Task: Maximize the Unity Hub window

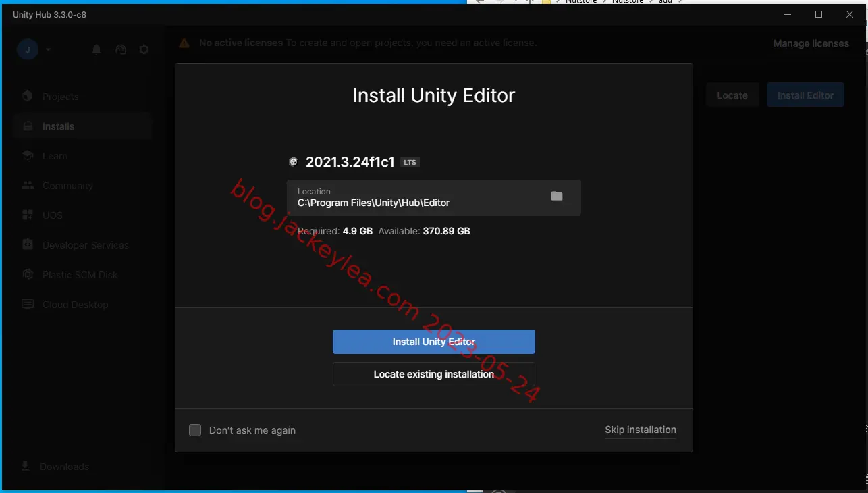Action: coord(818,14)
